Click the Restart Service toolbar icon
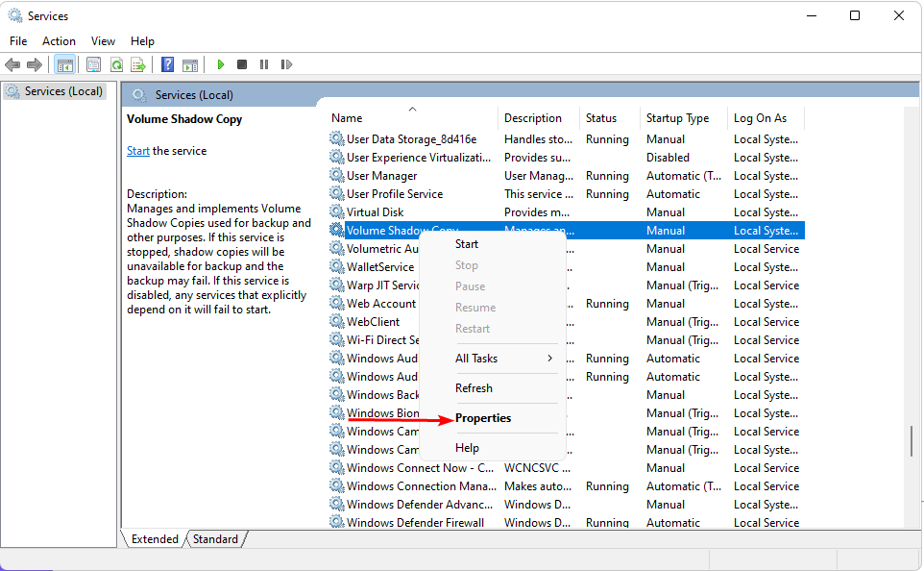Image resolution: width=924 pixels, height=571 pixels. (286, 64)
